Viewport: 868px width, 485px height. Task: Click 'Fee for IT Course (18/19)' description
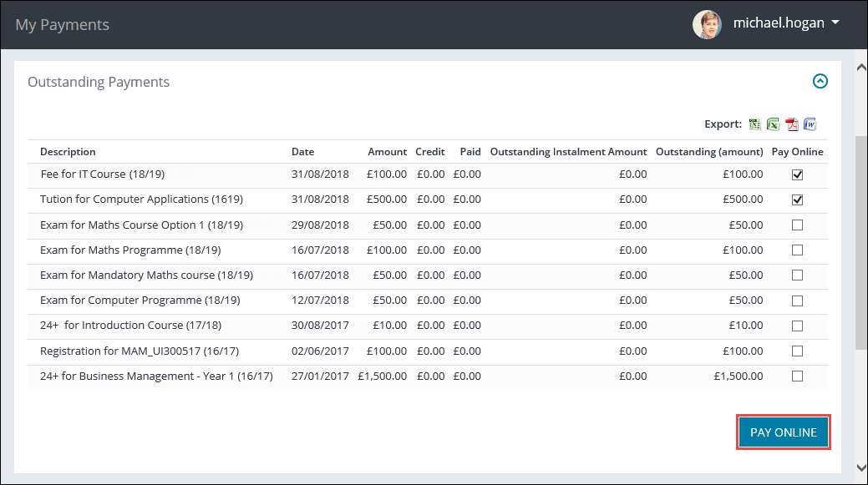103,174
